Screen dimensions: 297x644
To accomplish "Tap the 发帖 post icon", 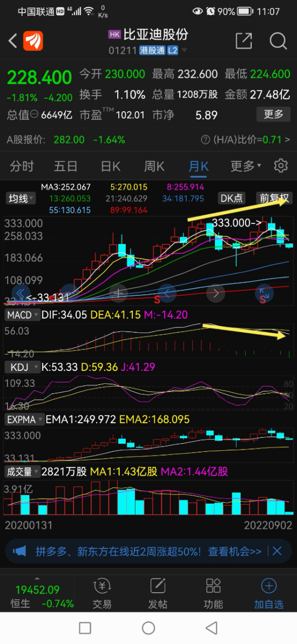I will [x=158, y=586].
